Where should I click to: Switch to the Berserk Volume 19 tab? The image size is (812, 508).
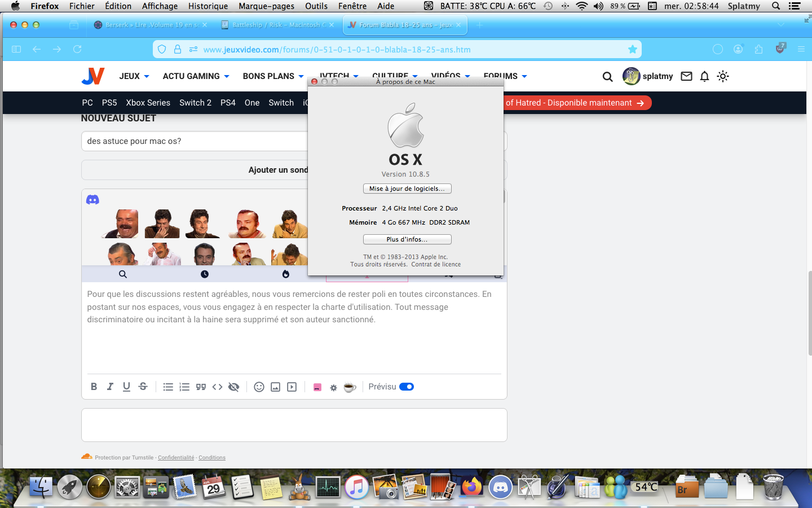(151, 25)
